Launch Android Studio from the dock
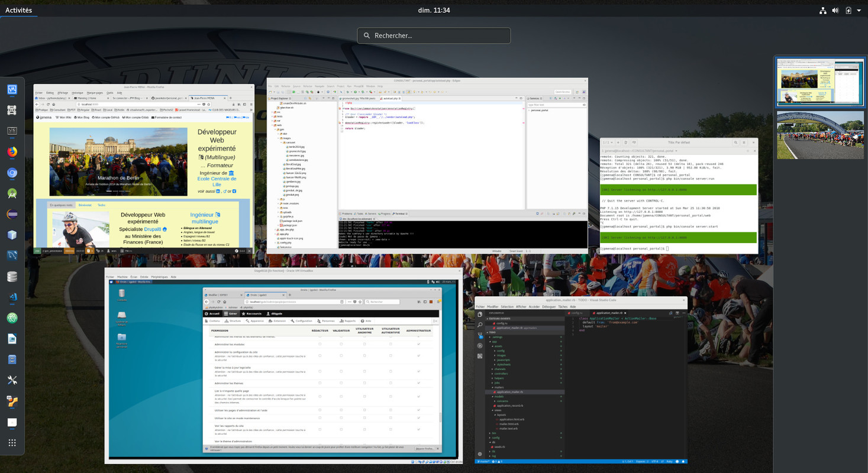Image resolution: width=868 pixels, height=473 pixels. coord(12,193)
